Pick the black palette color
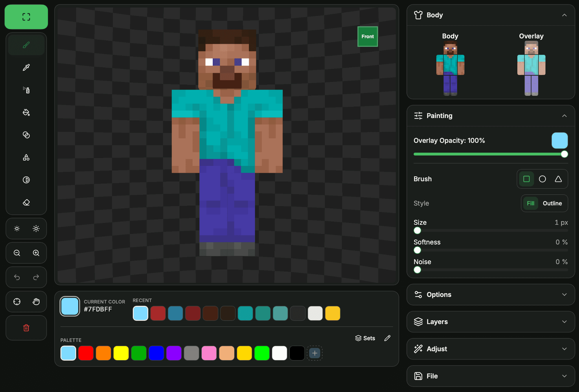Screen dimensions: 579x392 pos(297,353)
